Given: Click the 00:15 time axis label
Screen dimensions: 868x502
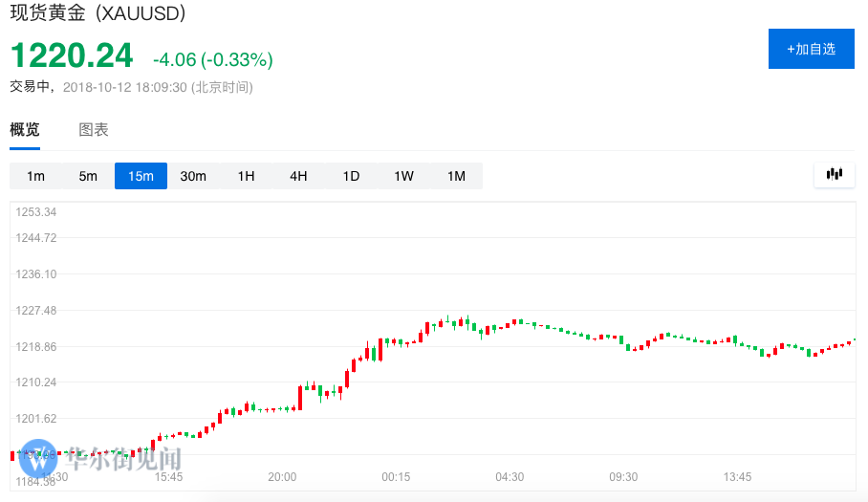Looking at the screenshot, I should click(396, 477).
